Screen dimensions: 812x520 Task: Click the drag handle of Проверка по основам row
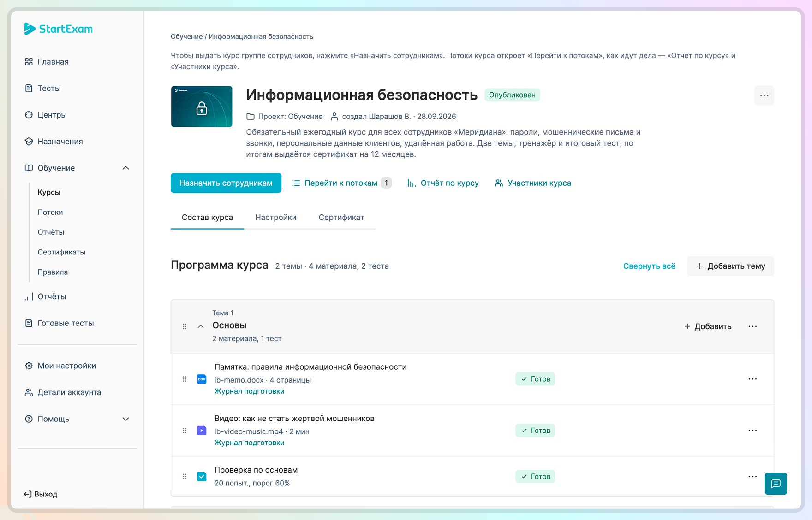[x=185, y=477]
